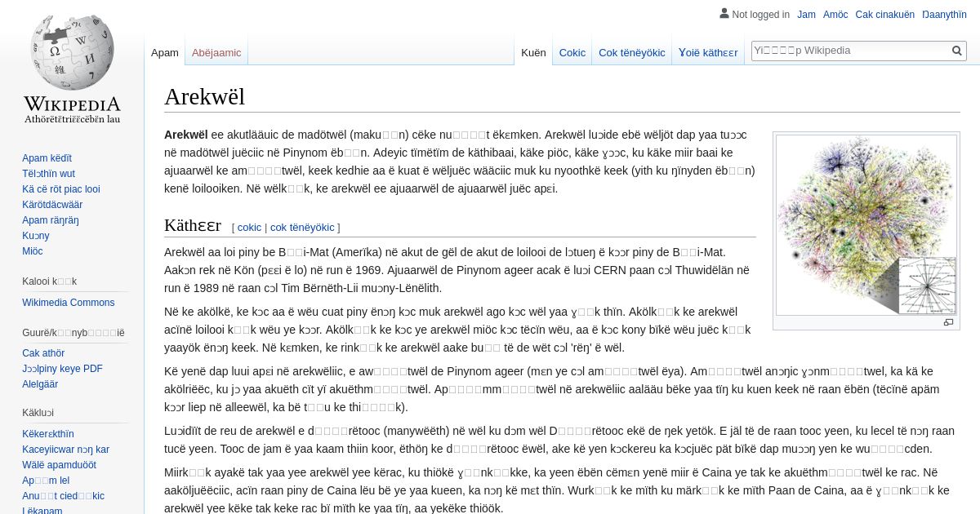Open the internet map thumbnail image
This screenshot has width=980, height=514.
[x=866, y=224]
